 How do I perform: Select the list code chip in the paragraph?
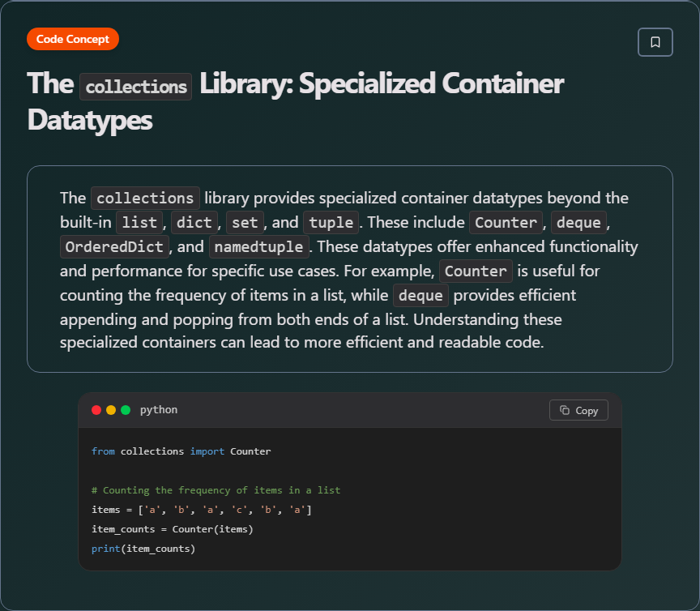139,222
